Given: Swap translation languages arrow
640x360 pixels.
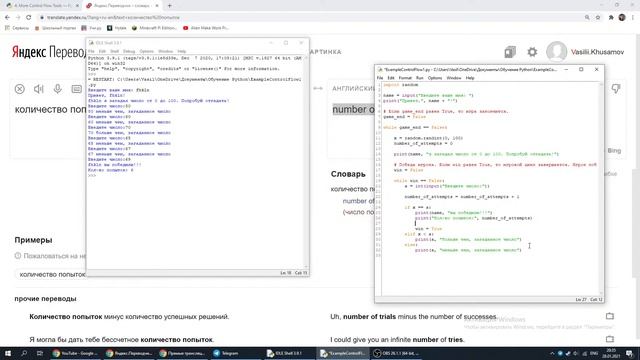Looking at the screenshot, I should pos(318,89).
